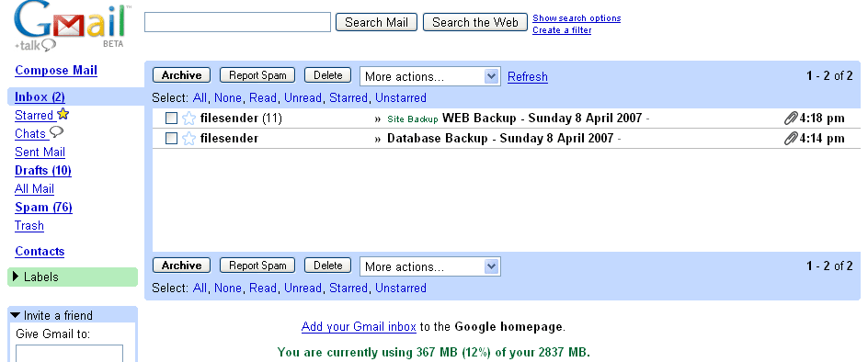Click the Site Backup label tag

click(x=413, y=119)
